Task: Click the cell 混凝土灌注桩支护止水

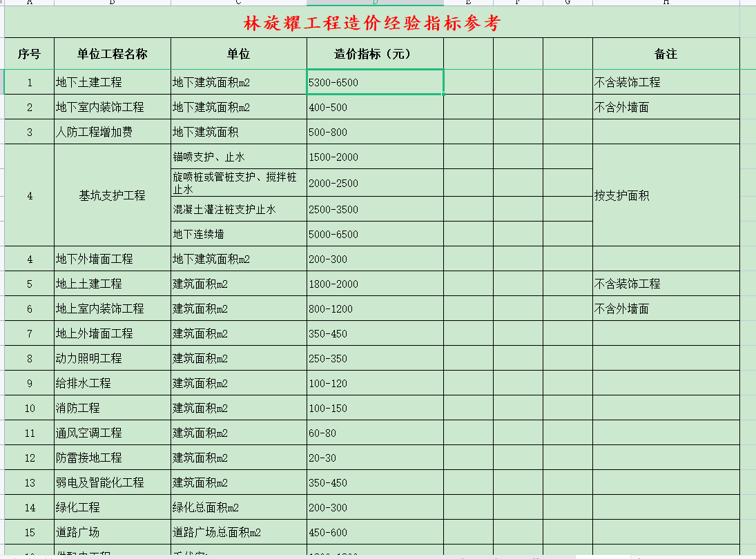Action: click(239, 209)
